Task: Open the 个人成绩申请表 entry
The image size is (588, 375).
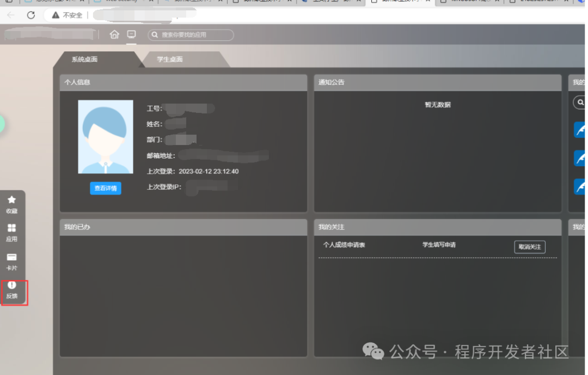Action: 344,245
